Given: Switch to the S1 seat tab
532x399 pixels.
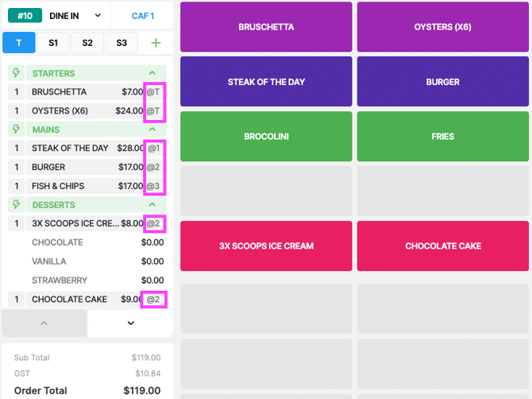Looking at the screenshot, I should click(x=53, y=43).
